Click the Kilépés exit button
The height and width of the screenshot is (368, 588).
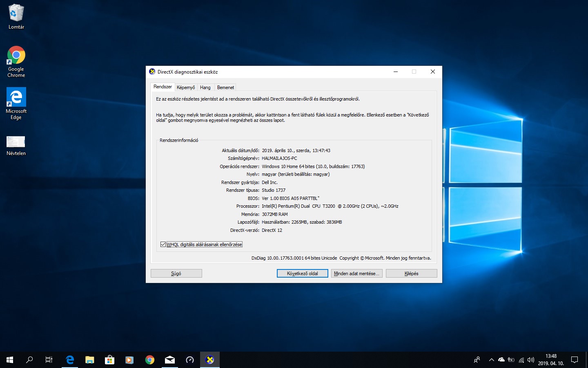click(x=412, y=274)
